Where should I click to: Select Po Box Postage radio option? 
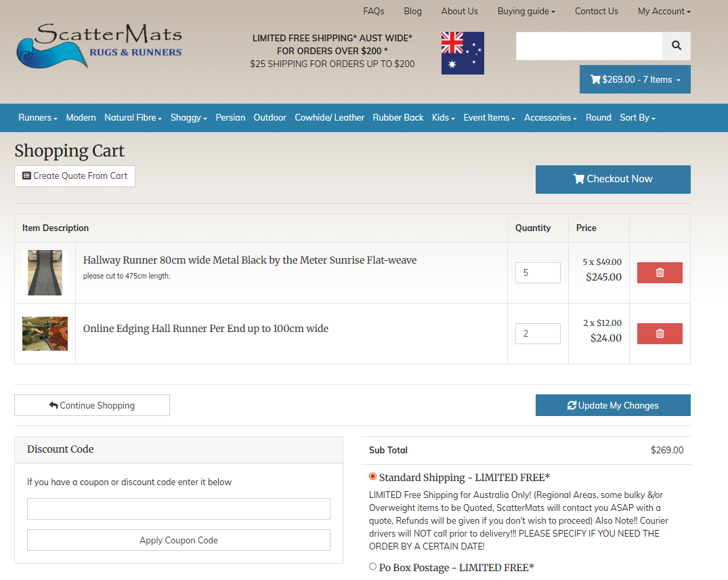pos(372,566)
